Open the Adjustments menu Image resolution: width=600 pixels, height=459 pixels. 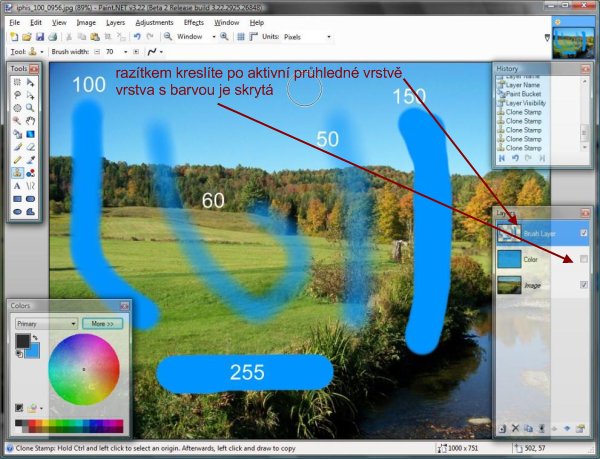[153, 21]
